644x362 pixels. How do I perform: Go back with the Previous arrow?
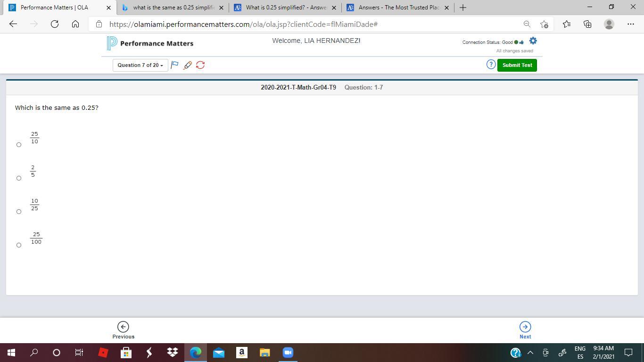[123, 327]
